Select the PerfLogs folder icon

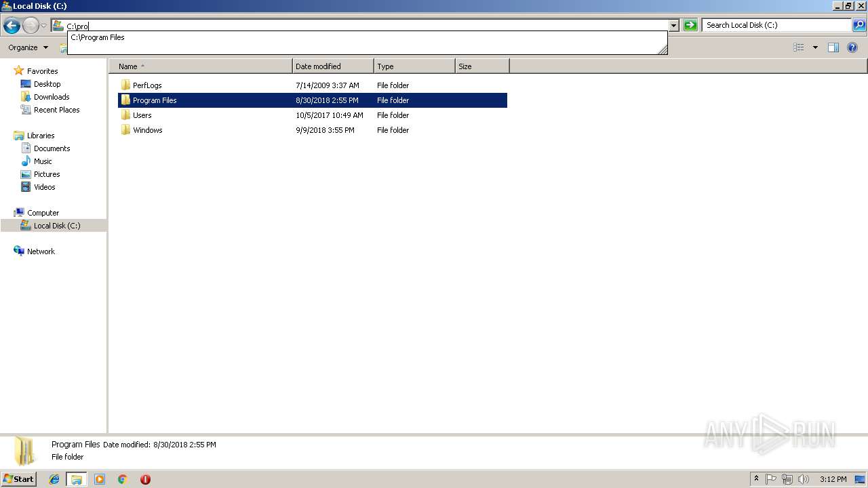click(125, 85)
